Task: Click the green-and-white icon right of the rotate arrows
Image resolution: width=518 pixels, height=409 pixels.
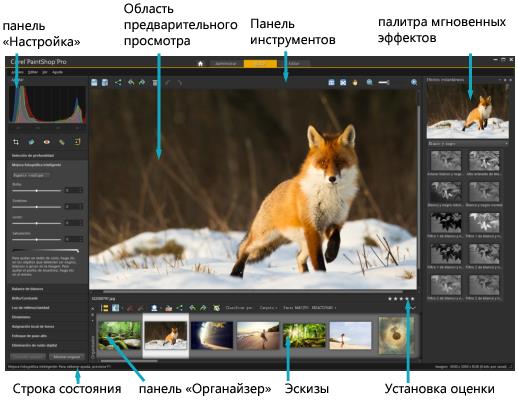Action: [x=217, y=308]
